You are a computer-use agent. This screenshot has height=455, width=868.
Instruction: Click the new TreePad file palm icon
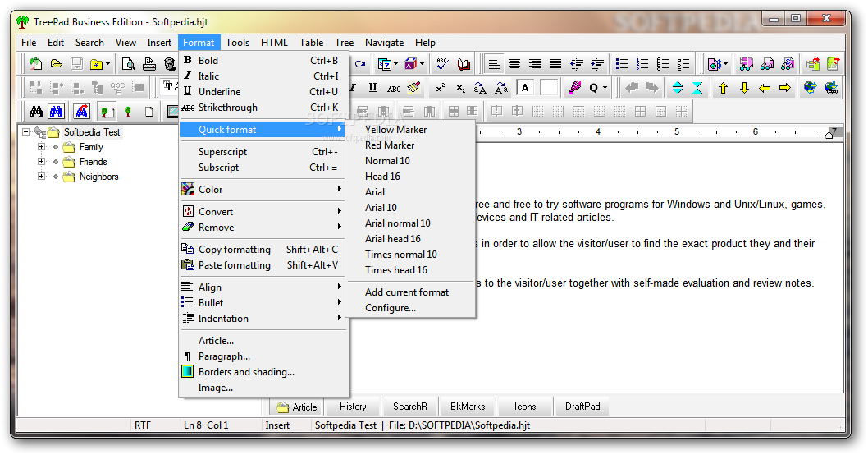pos(36,64)
